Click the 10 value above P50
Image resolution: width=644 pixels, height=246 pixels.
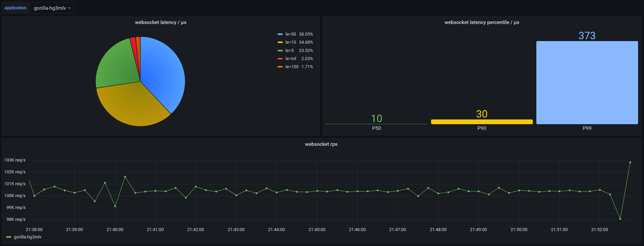click(x=376, y=119)
